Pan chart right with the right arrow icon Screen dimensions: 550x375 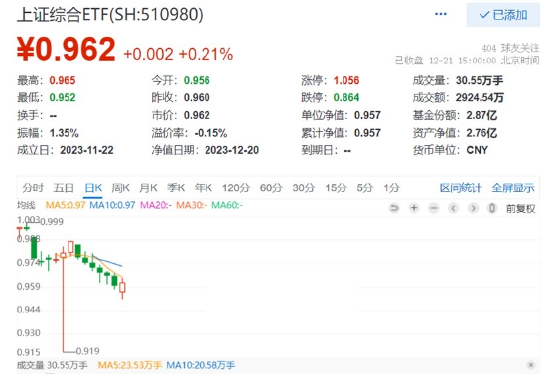(x=473, y=208)
